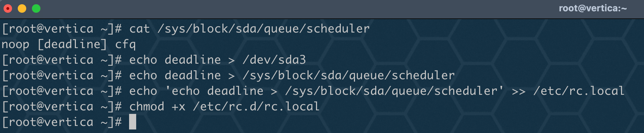Screen dimensions: 644x133
Task: Click the '+x' argument of chmod
Action: click(x=178, y=107)
